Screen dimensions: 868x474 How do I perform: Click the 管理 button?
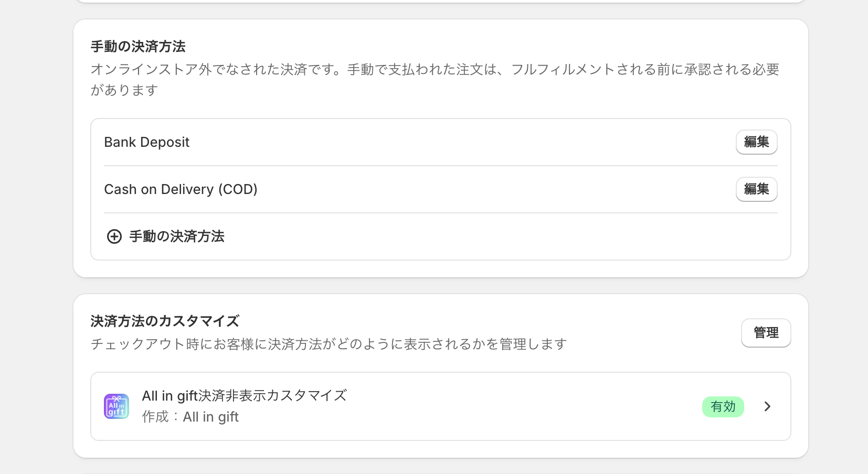766,332
